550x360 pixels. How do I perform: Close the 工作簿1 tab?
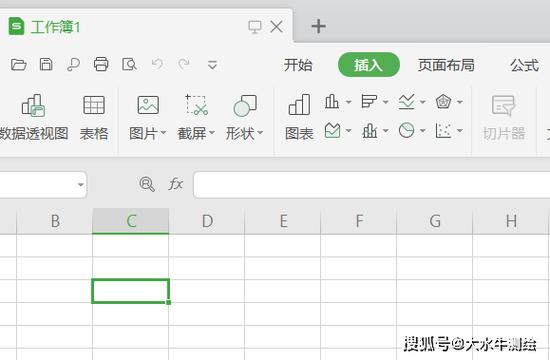(277, 27)
